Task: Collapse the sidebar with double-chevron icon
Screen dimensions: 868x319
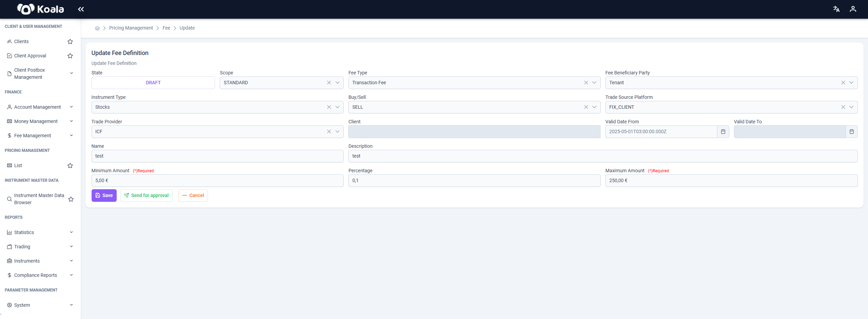Action: (81, 9)
